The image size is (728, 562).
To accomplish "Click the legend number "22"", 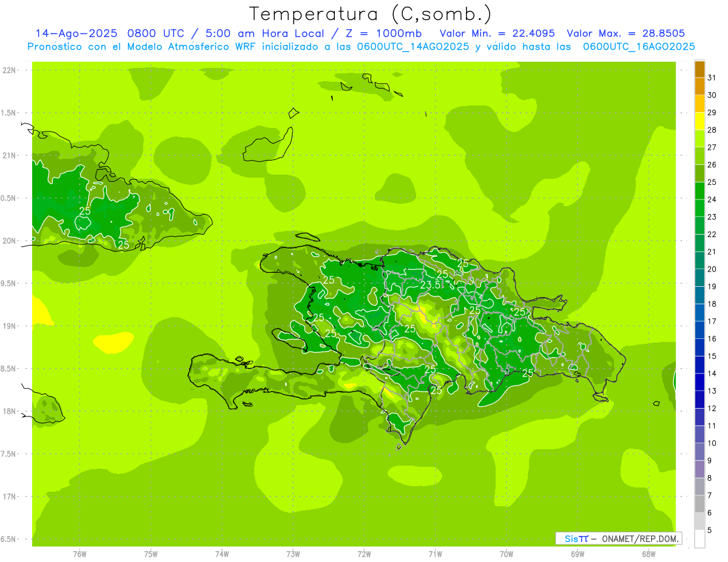I will (712, 235).
